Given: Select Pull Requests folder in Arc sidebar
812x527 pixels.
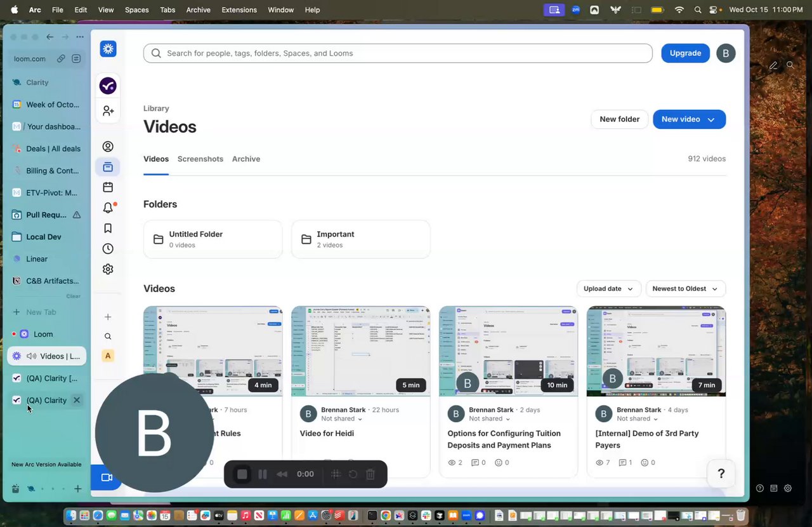Looking at the screenshot, I should (46, 215).
